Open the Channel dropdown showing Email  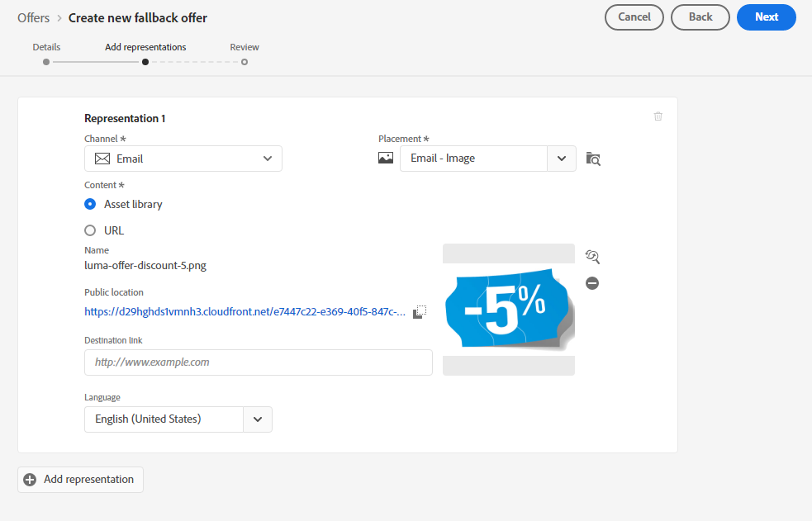(183, 159)
